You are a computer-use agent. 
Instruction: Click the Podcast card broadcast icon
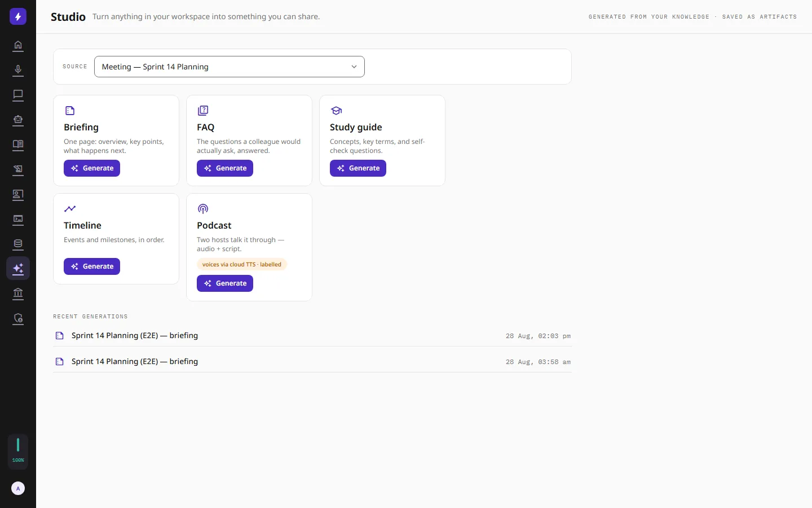203,209
